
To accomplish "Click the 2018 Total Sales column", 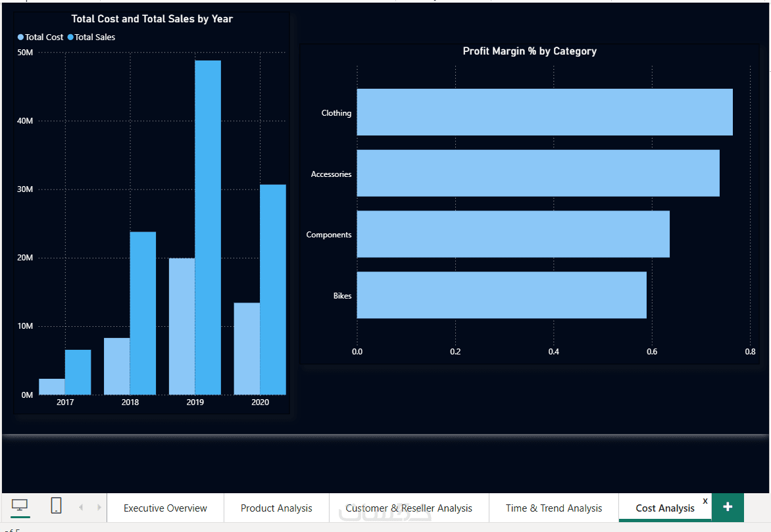I will pyautogui.click(x=143, y=313).
